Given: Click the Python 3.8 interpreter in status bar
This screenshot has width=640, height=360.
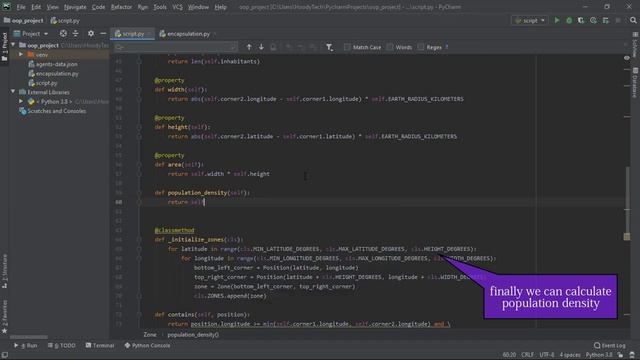Looking at the screenshot, I should [x=599, y=355].
